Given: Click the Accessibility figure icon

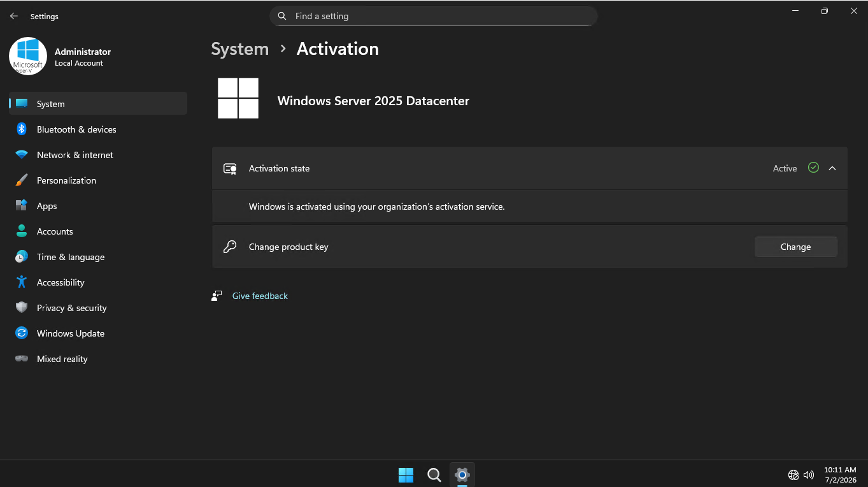Looking at the screenshot, I should (x=22, y=282).
